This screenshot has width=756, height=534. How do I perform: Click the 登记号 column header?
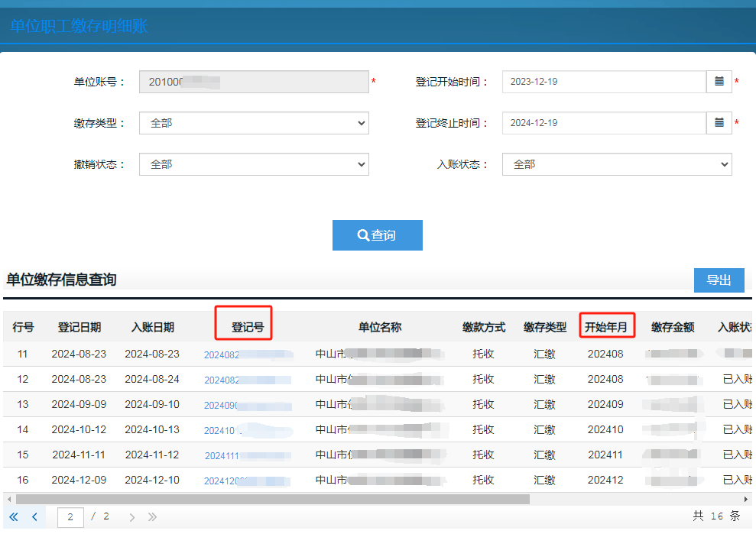point(248,328)
